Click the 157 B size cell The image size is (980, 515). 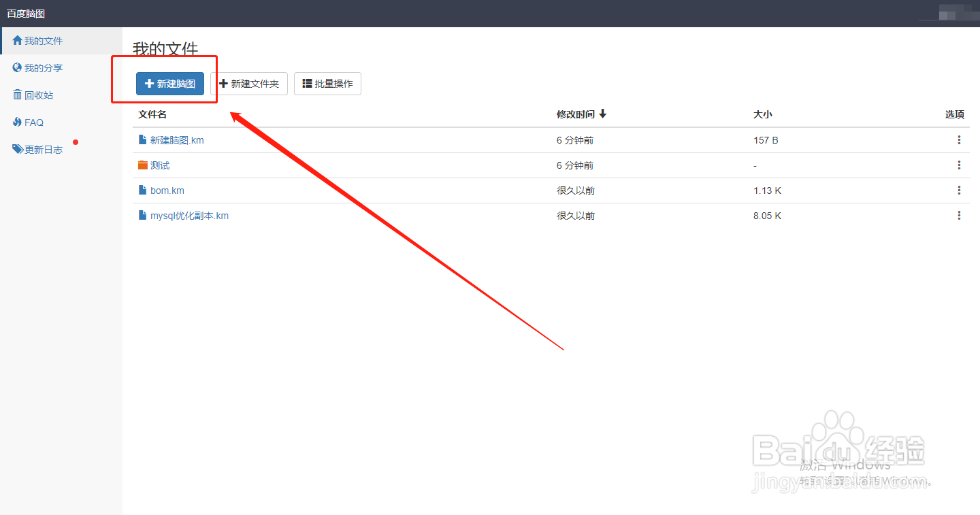[766, 140]
